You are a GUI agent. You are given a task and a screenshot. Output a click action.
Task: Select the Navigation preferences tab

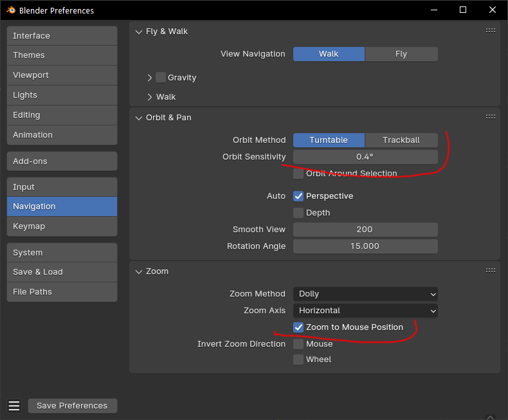(62, 206)
